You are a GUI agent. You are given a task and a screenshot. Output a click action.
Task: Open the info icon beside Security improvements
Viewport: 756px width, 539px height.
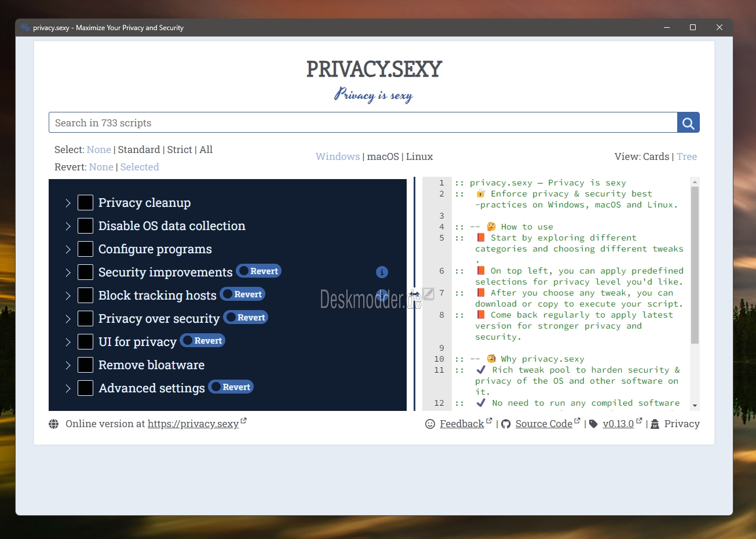tap(382, 272)
